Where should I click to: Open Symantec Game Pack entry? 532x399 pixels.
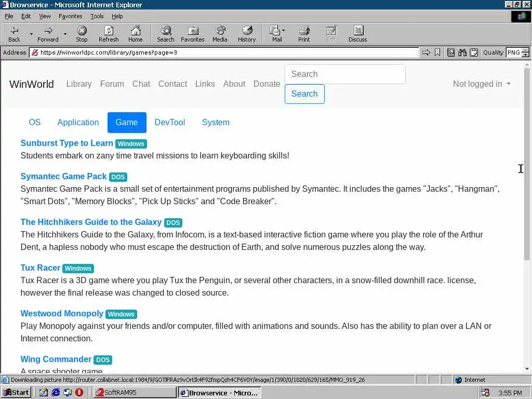coord(63,177)
